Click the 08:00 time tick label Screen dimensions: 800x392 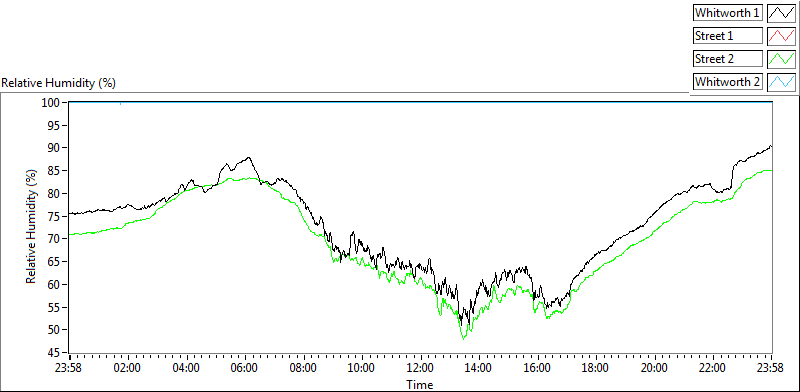tap(304, 368)
